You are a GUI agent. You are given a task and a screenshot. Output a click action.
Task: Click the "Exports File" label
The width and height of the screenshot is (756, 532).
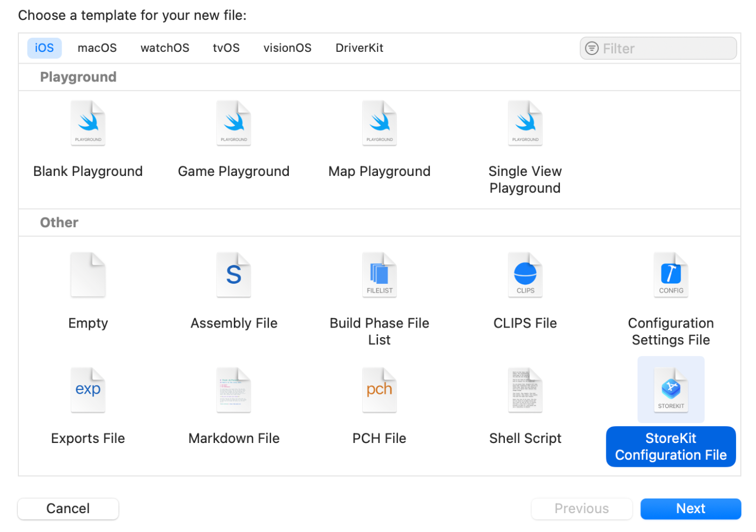[x=88, y=439]
